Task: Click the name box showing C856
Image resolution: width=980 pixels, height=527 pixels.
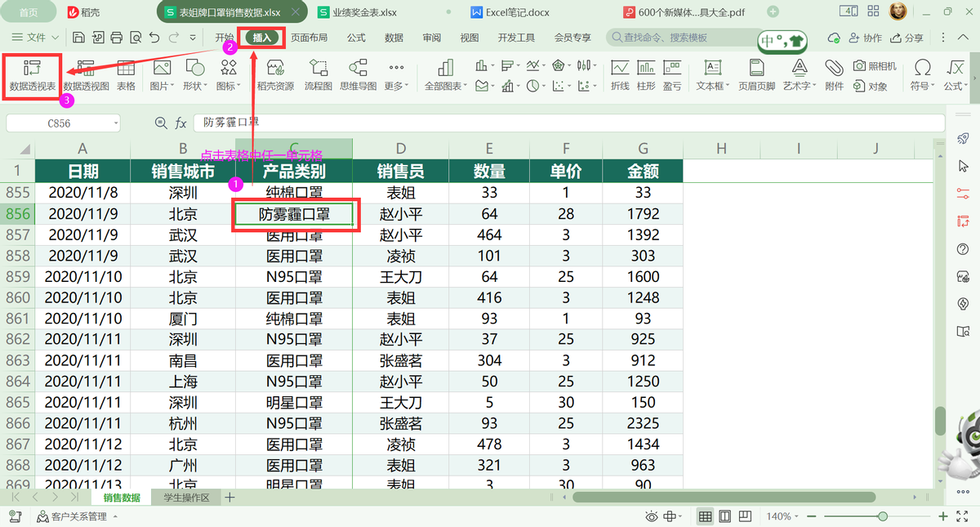Action: click(63, 123)
